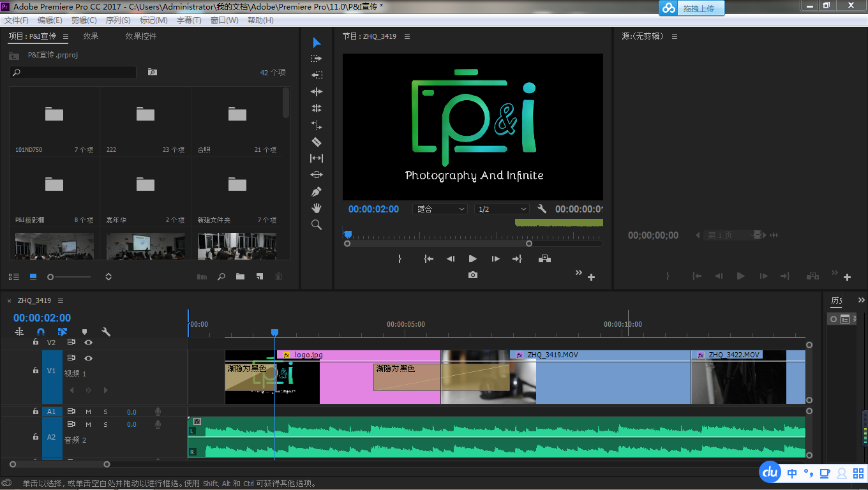Select the Track Select Backward tool
Viewport: 868px width, 490px height.
click(317, 75)
